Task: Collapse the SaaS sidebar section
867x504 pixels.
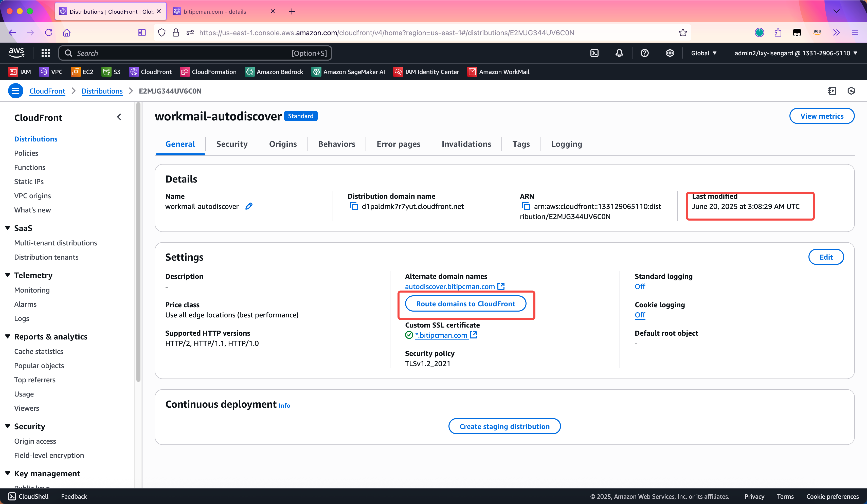Action: coord(8,228)
